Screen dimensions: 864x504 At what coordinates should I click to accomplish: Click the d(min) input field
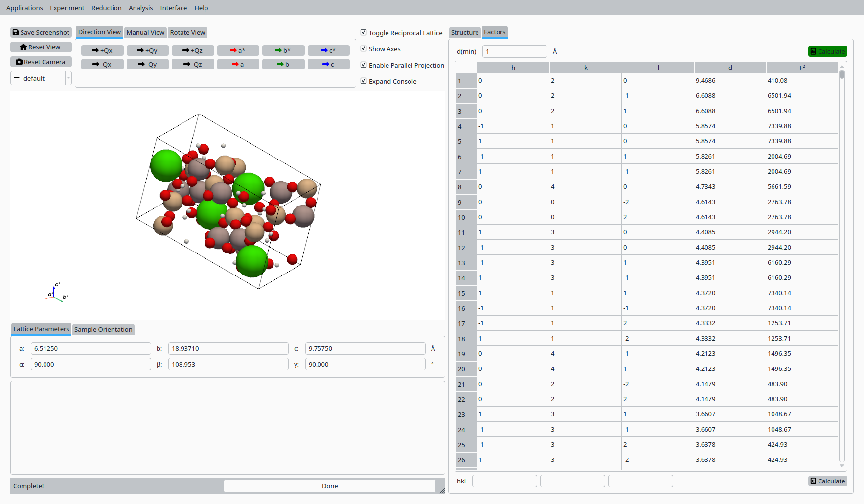(x=514, y=51)
